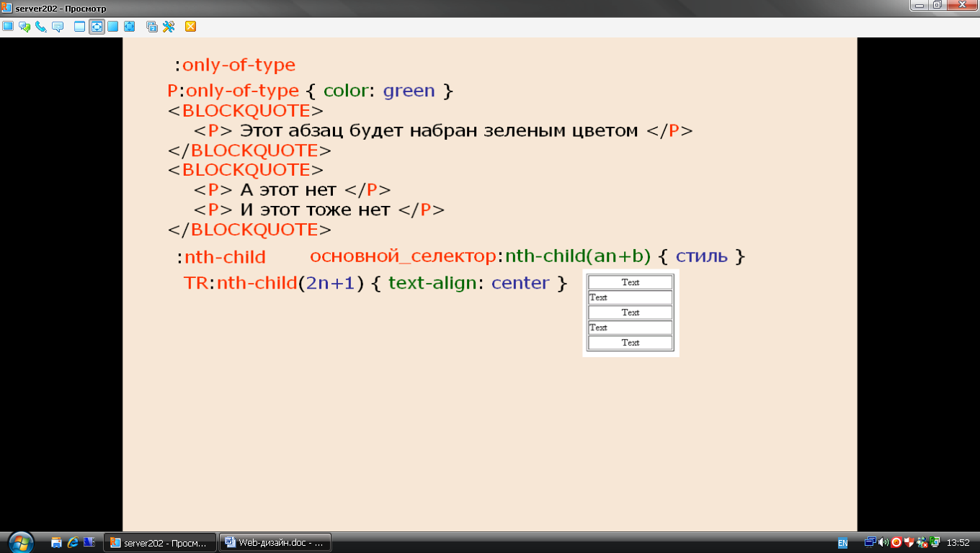980x553 pixels.
Task: Click the red circular tray icon
Action: click(x=896, y=542)
